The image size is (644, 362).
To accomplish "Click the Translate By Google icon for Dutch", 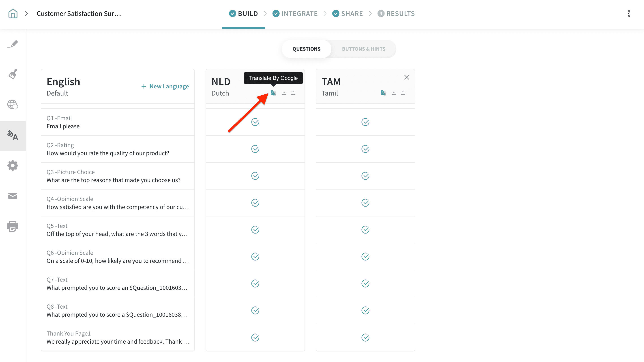I will pyautogui.click(x=273, y=93).
